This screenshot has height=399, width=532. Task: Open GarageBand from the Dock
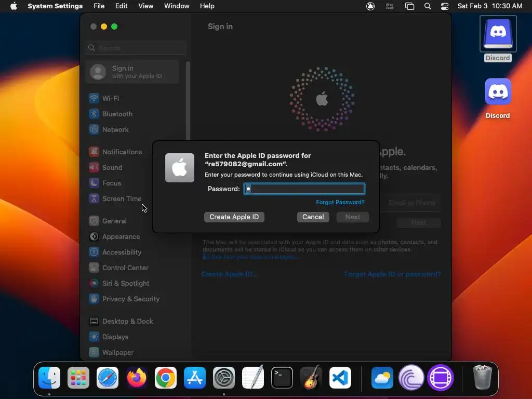point(311,378)
